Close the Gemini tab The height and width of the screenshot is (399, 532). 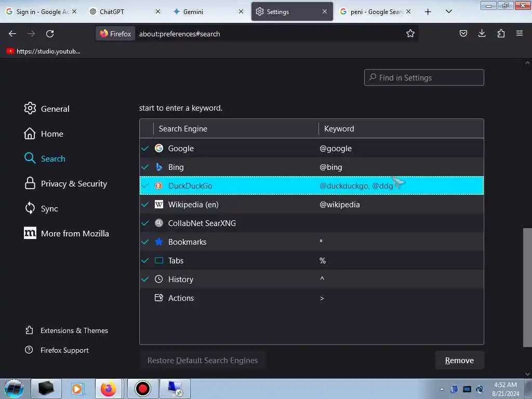(241, 12)
